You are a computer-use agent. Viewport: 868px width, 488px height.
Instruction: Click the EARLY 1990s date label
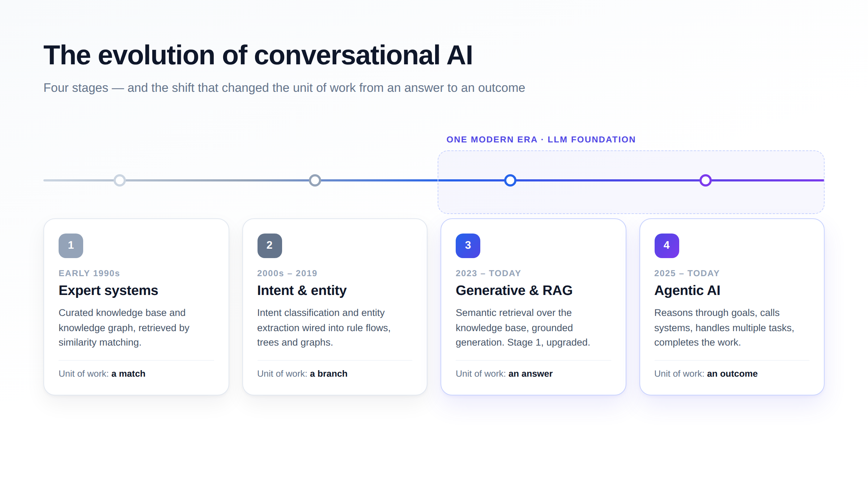pos(89,273)
